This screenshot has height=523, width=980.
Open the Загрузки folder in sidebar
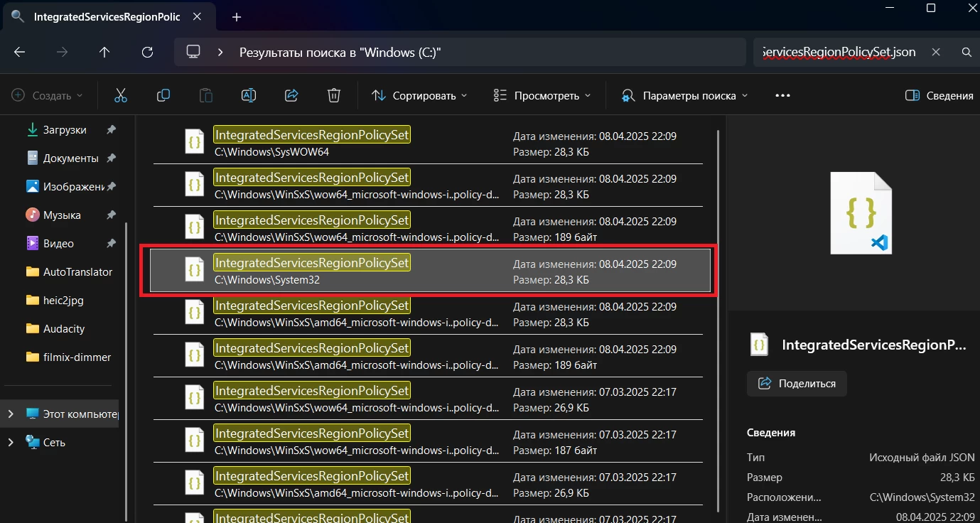[64, 130]
